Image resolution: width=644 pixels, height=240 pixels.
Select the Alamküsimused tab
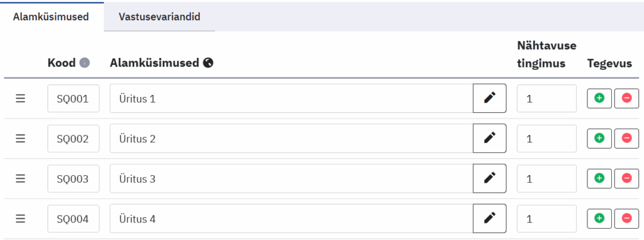51,17
